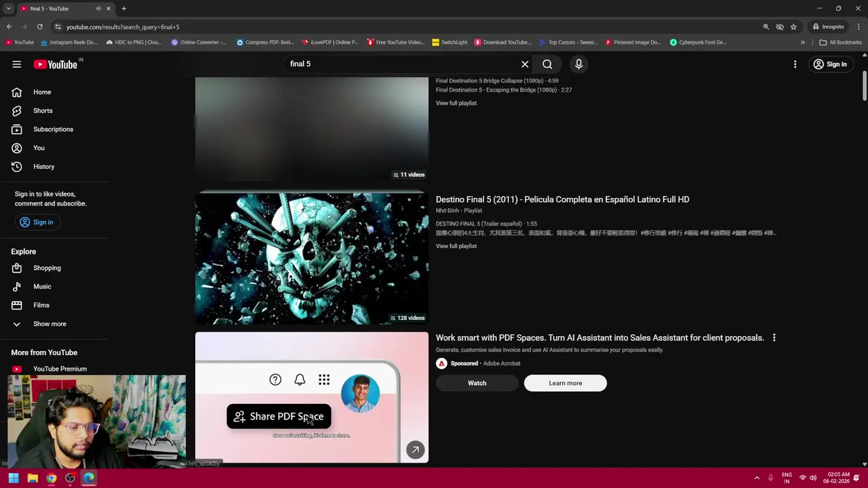Open the 11 videos playlist thumbnail
Viewport: 868px width, 488px height.
pyautogui.click(x=312, y=129)
